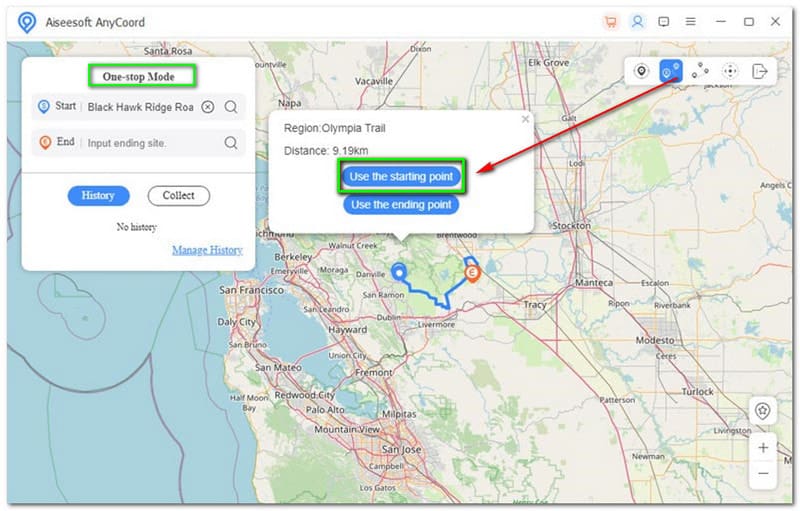Click the Manteca map label

click(x=594, y=283)
